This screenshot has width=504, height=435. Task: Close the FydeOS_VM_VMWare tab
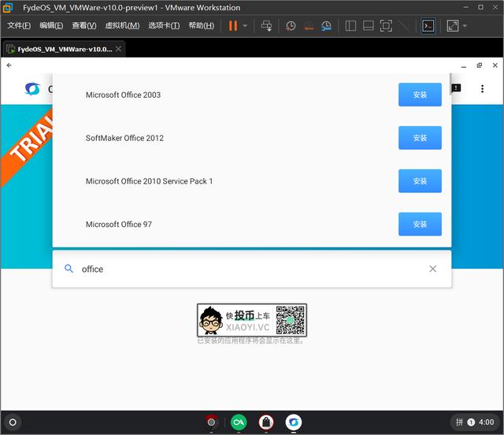point(118,49)
